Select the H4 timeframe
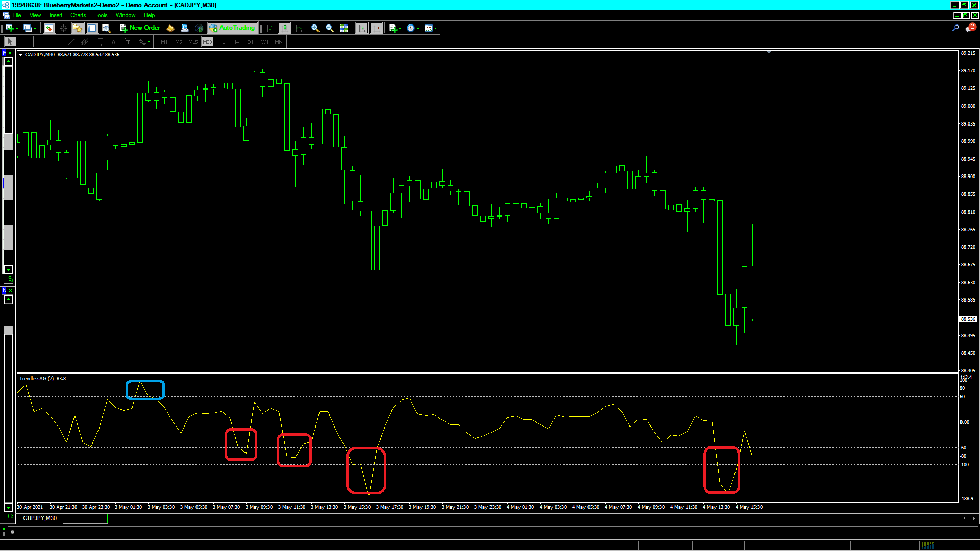The height and width of the screenshot is (551, 980). pos(236,42)
